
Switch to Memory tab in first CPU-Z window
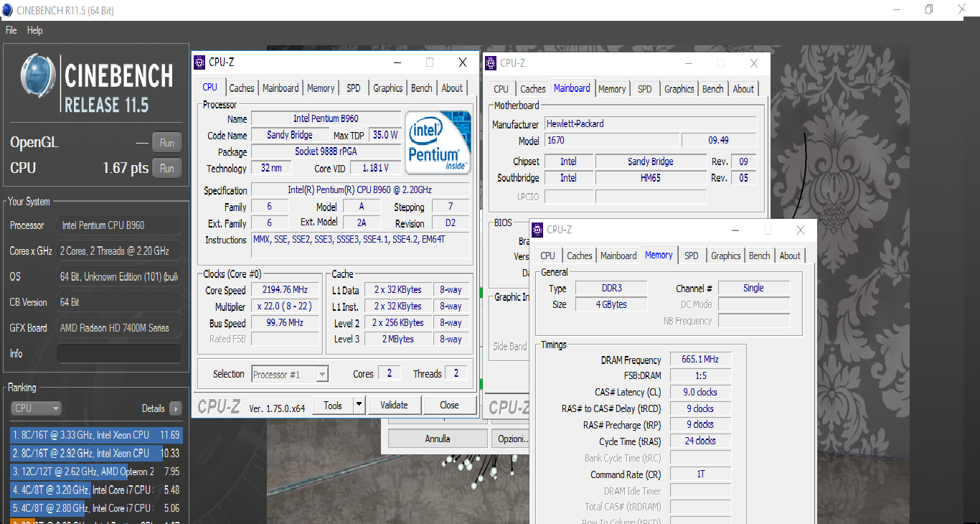pyautogui.click(x=321, y=88)
